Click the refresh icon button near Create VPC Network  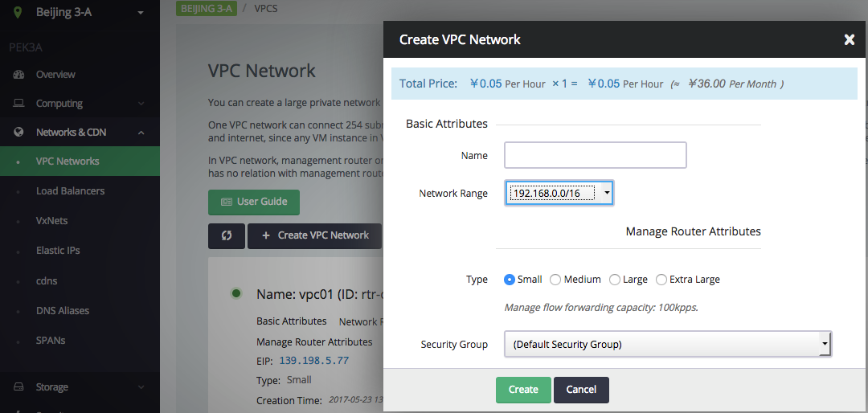point(227,236)
